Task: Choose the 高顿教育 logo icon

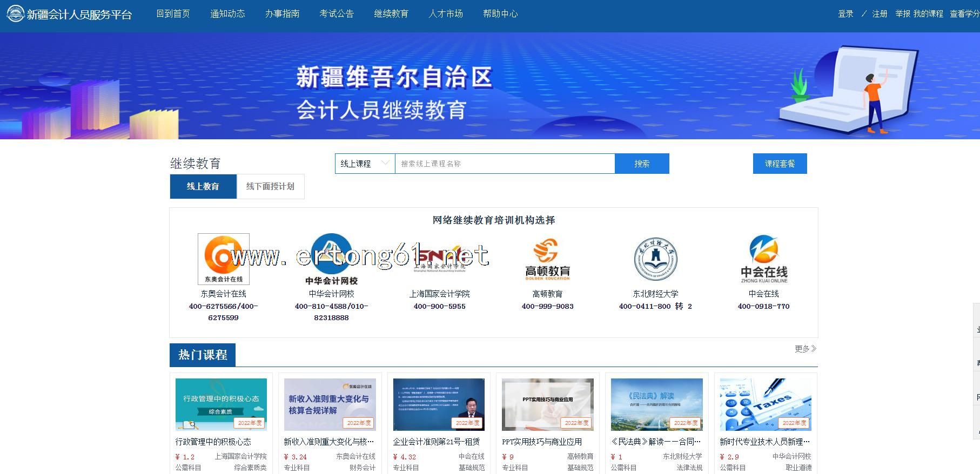Action: click(x=547, y=259)
